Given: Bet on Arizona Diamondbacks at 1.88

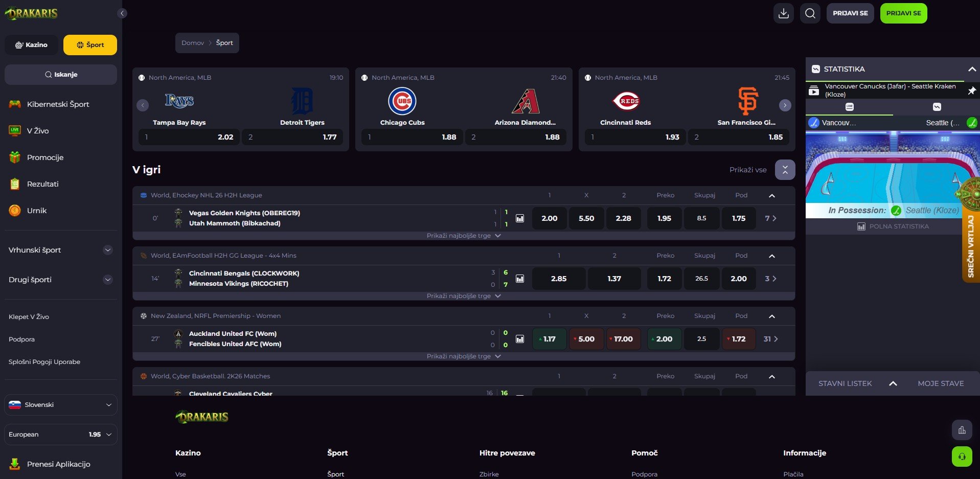Looking at the screenshot, I should (515, 137).
